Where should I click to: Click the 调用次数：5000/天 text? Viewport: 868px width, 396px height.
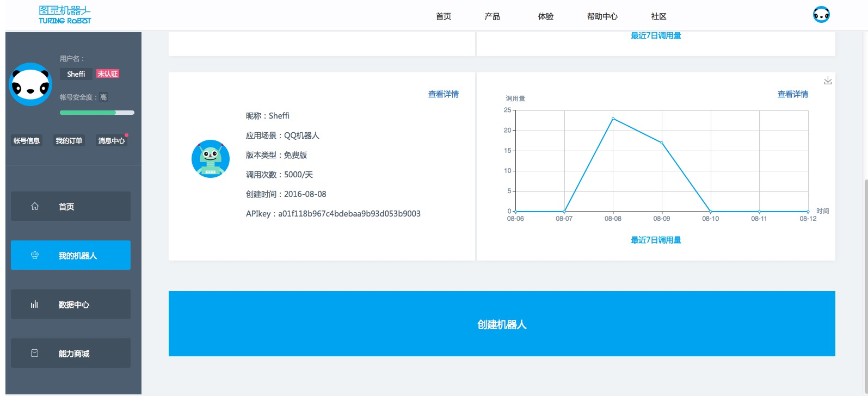tap(279, 175)
